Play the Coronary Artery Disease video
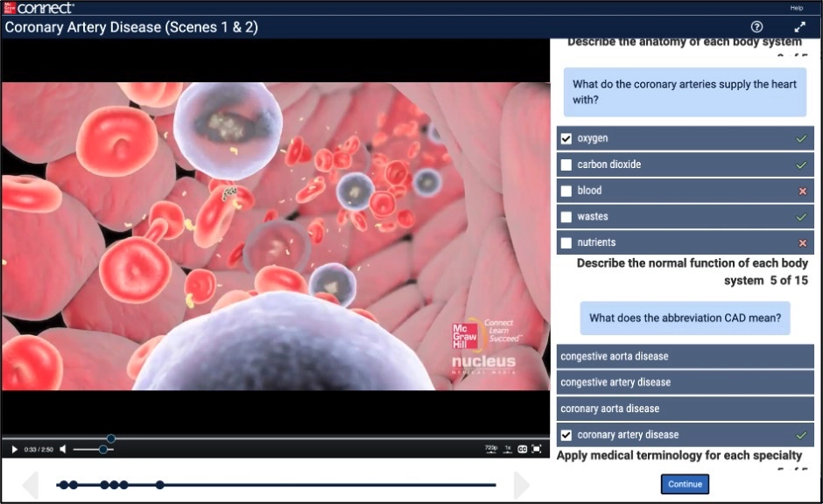The width and height of the screenshot is (823, 504). click(14, 450)
